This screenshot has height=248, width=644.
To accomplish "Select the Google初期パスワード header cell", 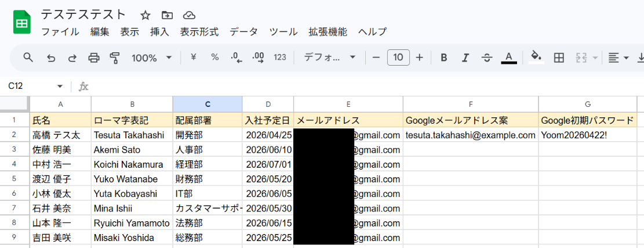I will coord(588,120).
